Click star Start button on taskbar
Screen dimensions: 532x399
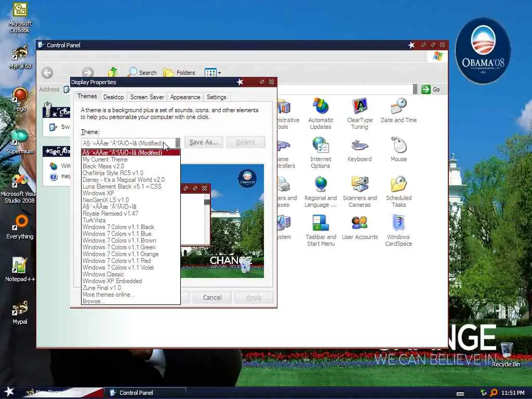pyautogui.click(x=9, y=392)
